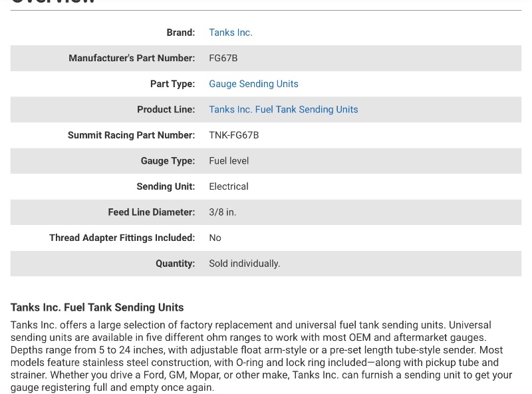The height and width of the screenshot is (394, 532).
Task: Click the Product Line: row label
Action: click(166, 110)
